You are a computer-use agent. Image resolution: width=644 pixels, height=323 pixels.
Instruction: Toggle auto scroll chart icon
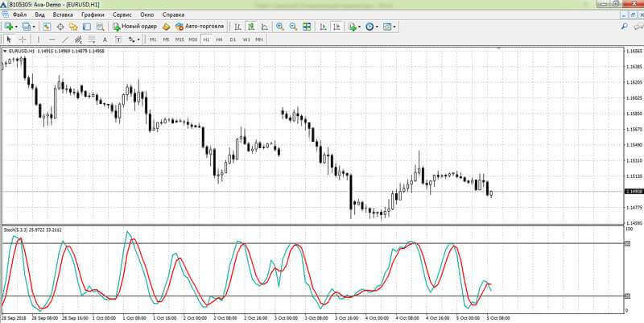pos(324,27)
